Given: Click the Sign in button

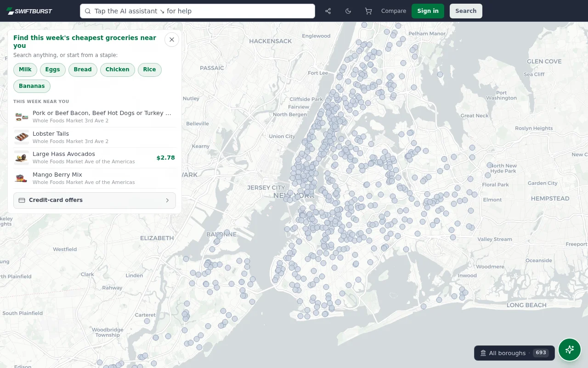Looking at the screenshot, I should pyautogui.click(x=428, y=11).
